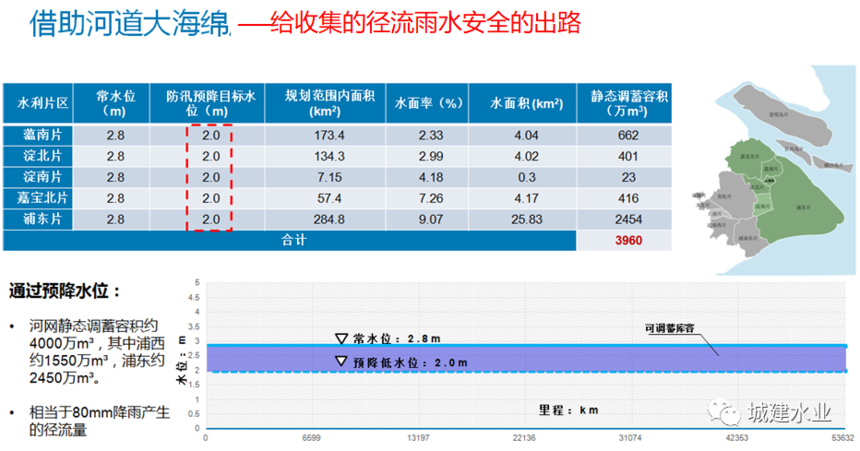860x451 pixels.
Task: Click the water surface rate 2.33
Action: click(x=431, y=136)
